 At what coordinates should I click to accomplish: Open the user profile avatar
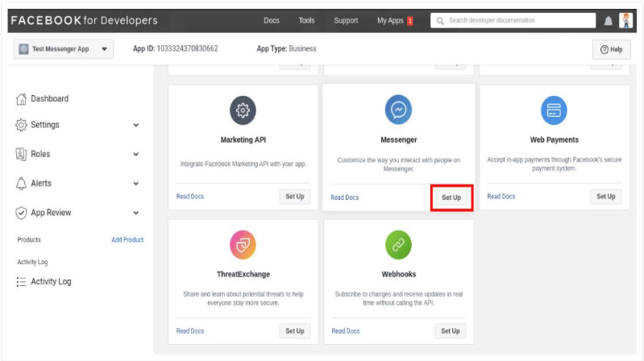point(626,20)
